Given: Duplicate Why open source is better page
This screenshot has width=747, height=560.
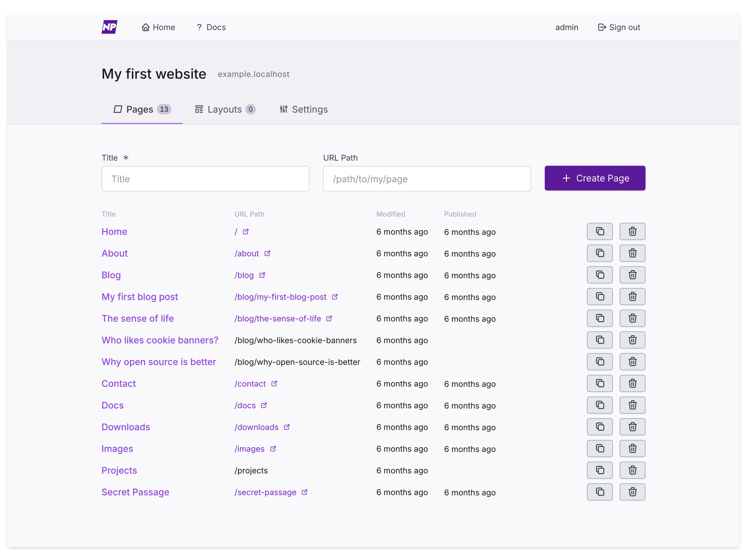Looking at the screenshot, I should (600, 362).
